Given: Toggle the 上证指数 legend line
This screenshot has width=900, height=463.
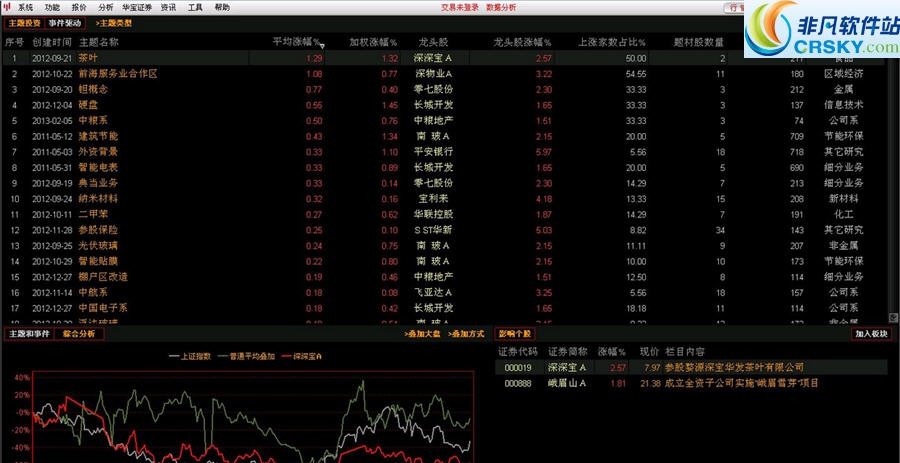Looking at the screenshot, I should pyautogui.click(x=191, y=355).
